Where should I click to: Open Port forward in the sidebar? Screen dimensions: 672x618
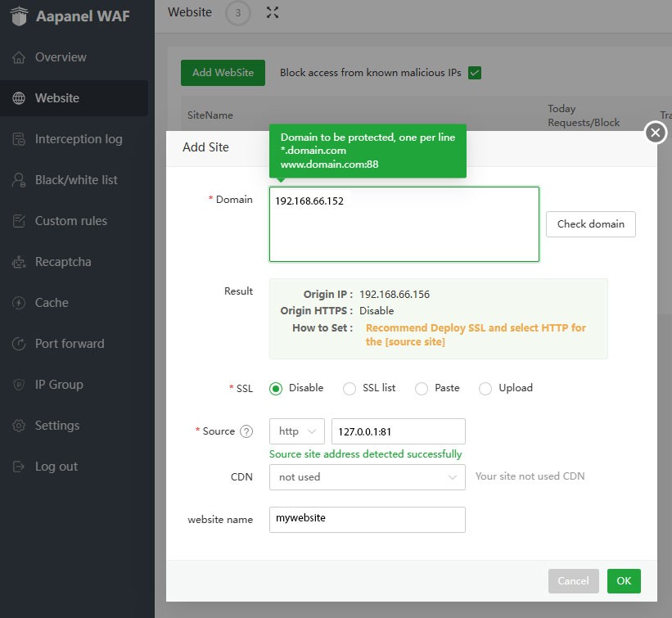(70, 344)
